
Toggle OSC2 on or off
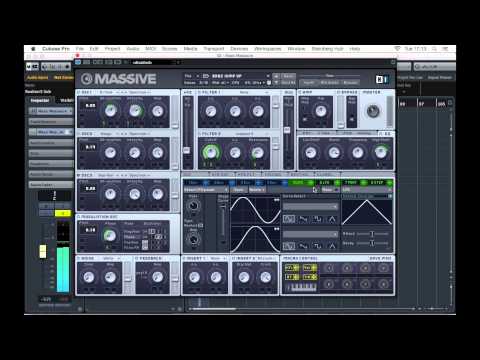79,134
